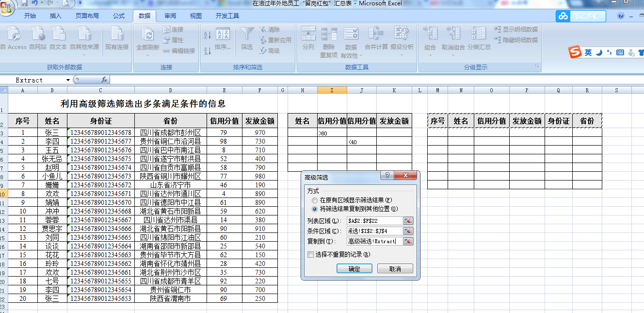Open the Page Layout (页面布局) tab
This screenshot has height=313, width=644.
[88, 16]
